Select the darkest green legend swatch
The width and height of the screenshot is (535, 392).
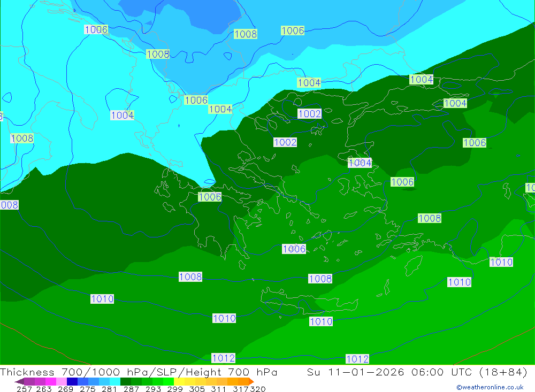pos(126,381)
